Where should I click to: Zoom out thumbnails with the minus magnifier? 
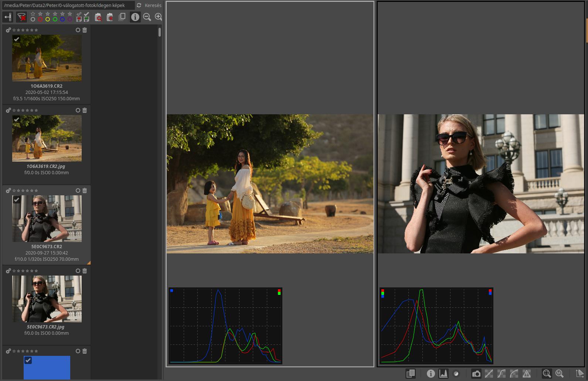coord(147,17)
